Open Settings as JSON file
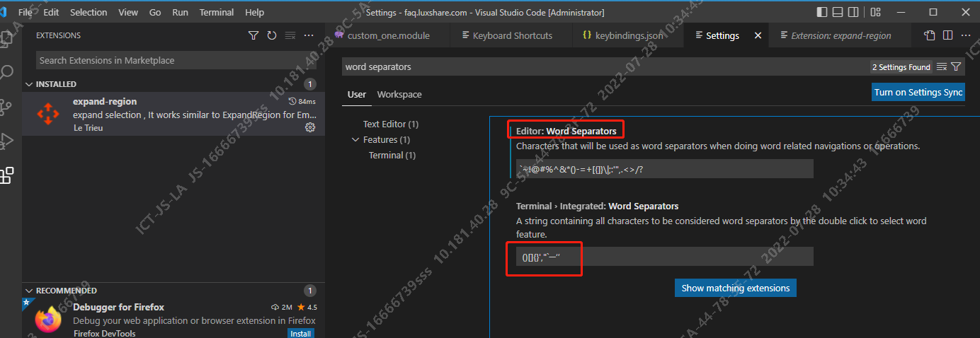 930,35
